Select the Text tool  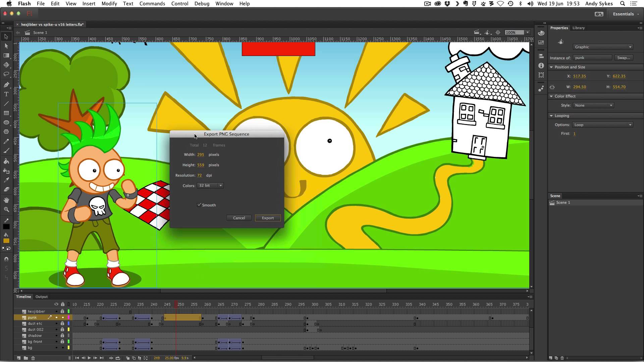click(x=6, y=94)
